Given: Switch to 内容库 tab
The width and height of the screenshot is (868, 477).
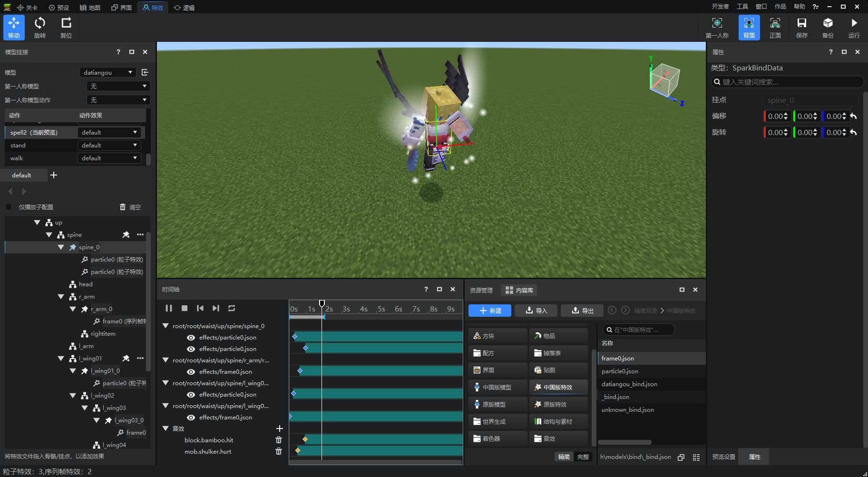Looking at the screenshot, I should click(519, 290).
